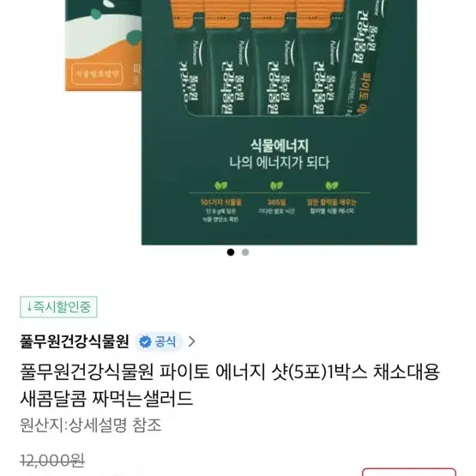476x476 pixels.
Task: Select the first black carousel dot
Action: 231,252
